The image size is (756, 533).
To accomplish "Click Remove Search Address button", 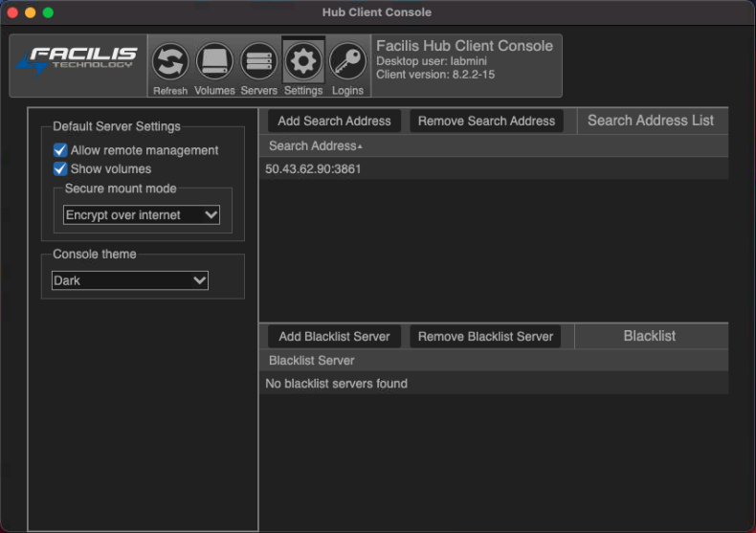I will click(486, 121).
